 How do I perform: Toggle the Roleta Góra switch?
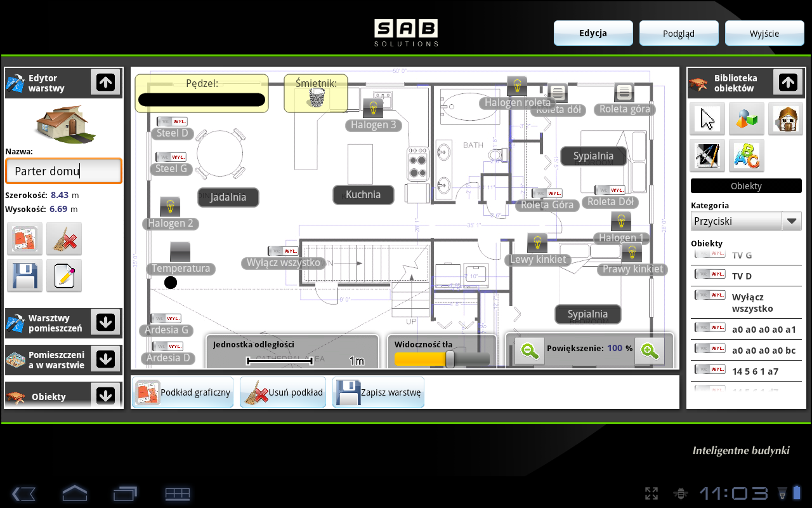[x=547, y=193]
